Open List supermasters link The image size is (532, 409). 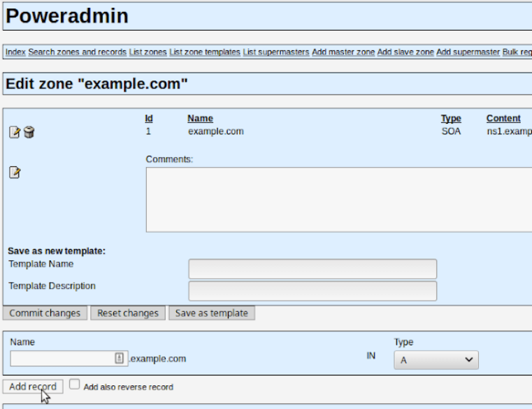point(276,52)
